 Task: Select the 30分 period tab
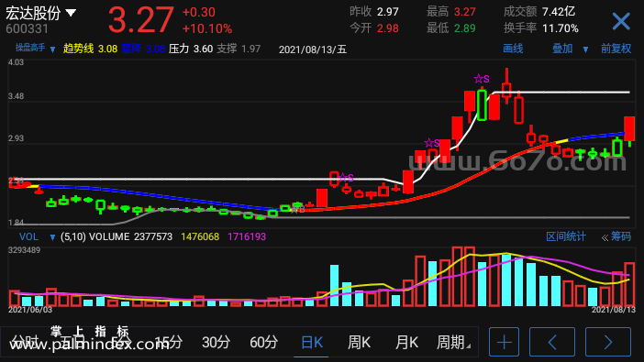(216, 343)
